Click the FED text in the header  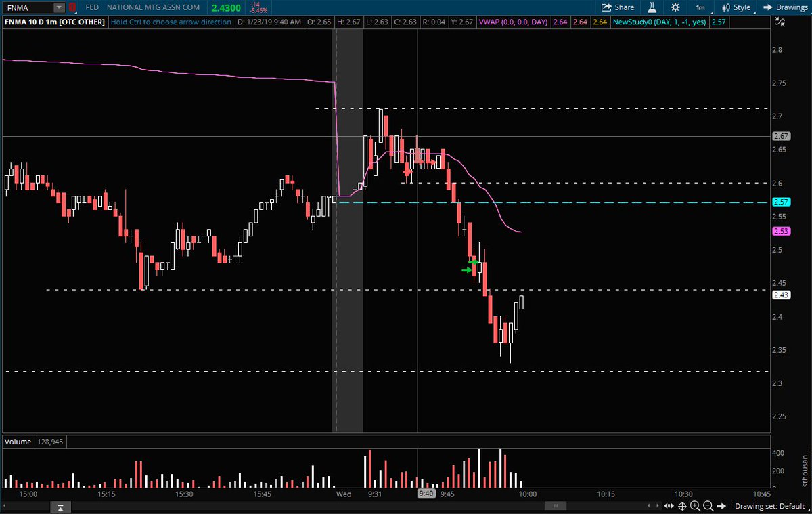coord(93,7)
